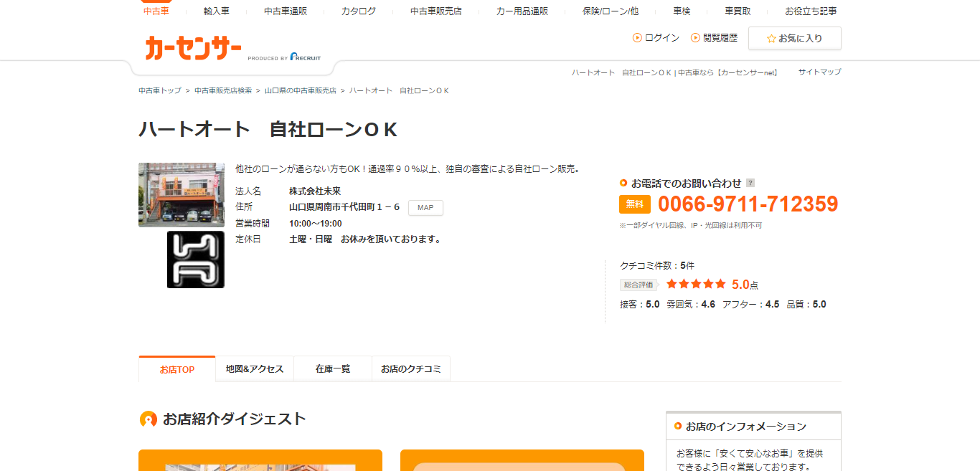This screenshot has width=980, height=471.
Task: Click the orange bullet icon in お店のインフォメーション header
Action: tap(678, 425)
